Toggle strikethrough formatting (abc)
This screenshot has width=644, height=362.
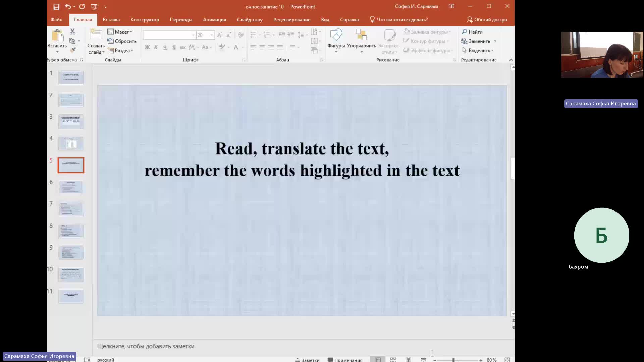tap(183, 47)
